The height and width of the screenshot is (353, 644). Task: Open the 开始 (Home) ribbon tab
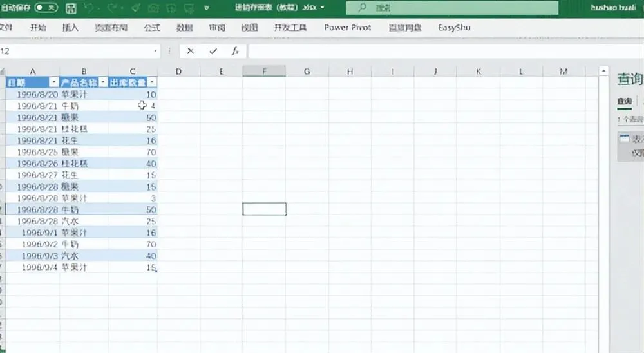[x=38, y=28]
